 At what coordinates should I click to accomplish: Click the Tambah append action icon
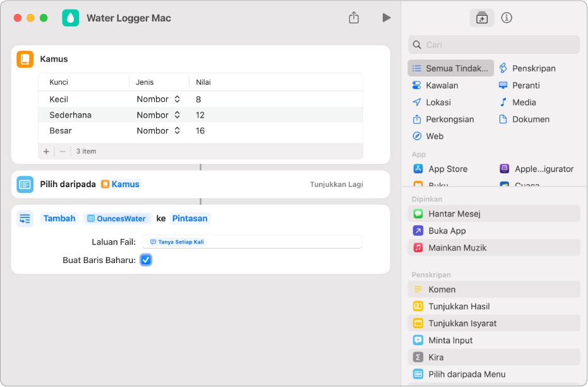click(25, 218)
